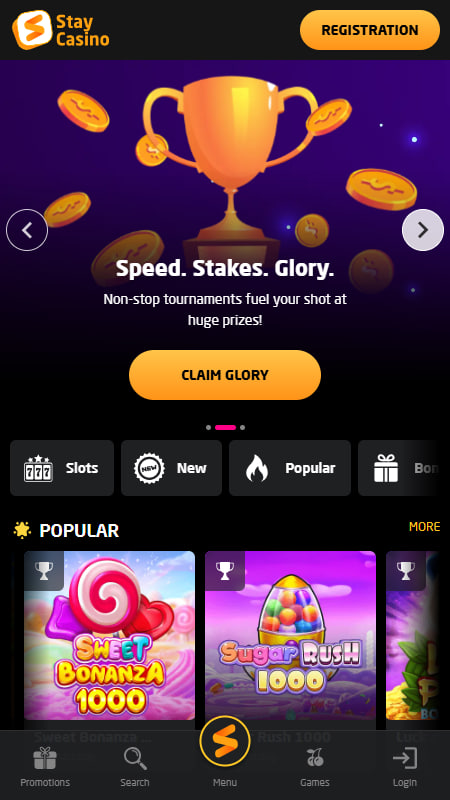Click the REGISTRATION button
This screenshot has width=450, height=800.
point(370,30)
